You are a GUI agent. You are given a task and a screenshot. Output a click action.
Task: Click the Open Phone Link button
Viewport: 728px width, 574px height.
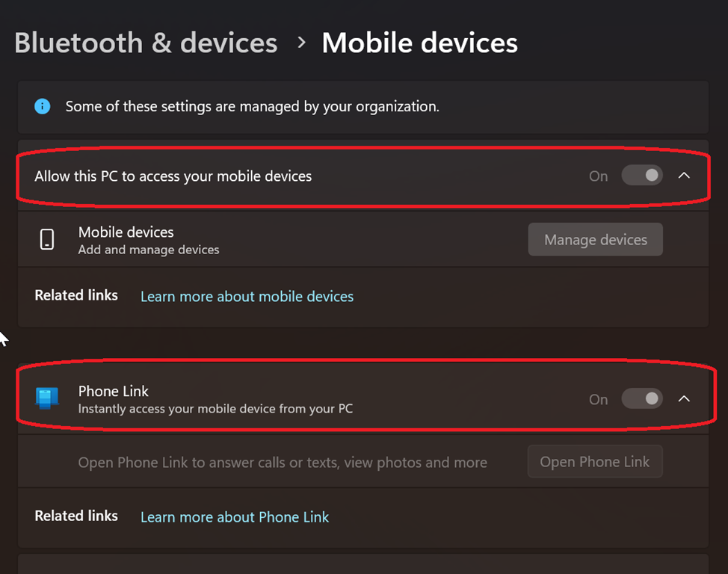coord(595,462)
